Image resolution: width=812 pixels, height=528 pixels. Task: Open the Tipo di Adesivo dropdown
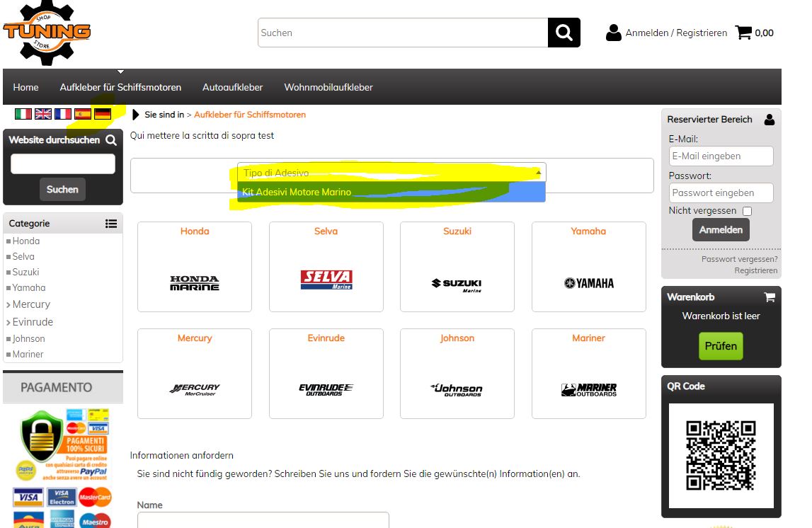(x=391, y=173)
